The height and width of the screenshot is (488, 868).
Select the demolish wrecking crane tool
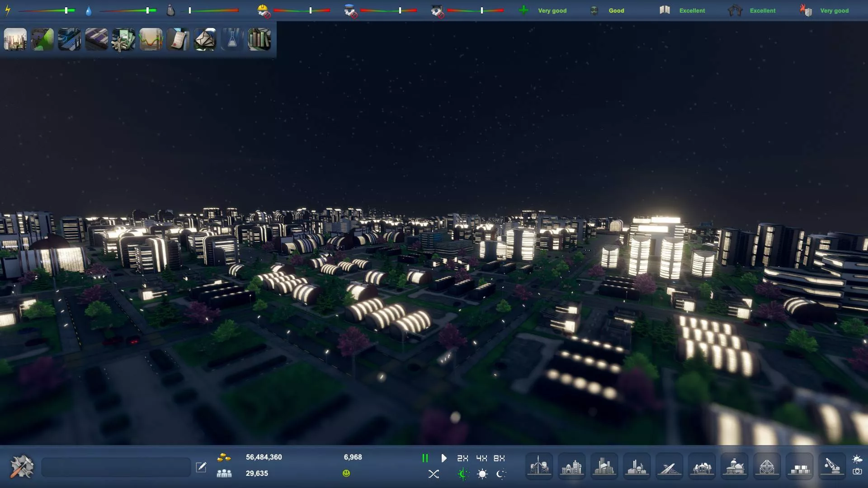(832, 466)
